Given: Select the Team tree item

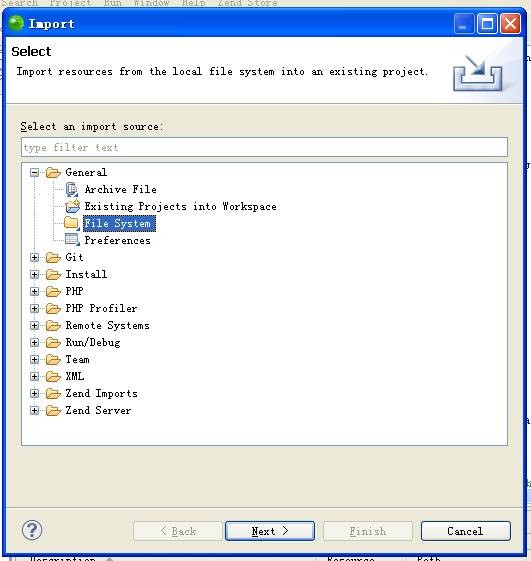Looking at the screenshot, I should 77,359.
